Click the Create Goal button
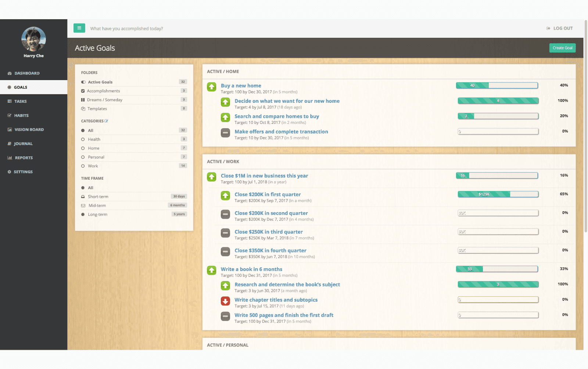Image resolution: width=588 pixels, height=369 pixels. (563, 47)
